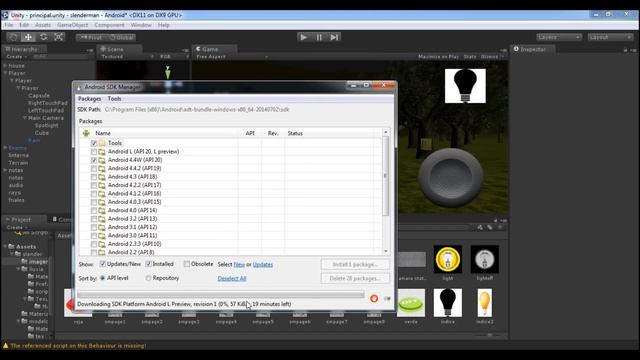The height and width of the screenshot is (360, 640).
Task: Uncheck Android 4.4W (API 20) checkbox
Action: pos(94,160)
